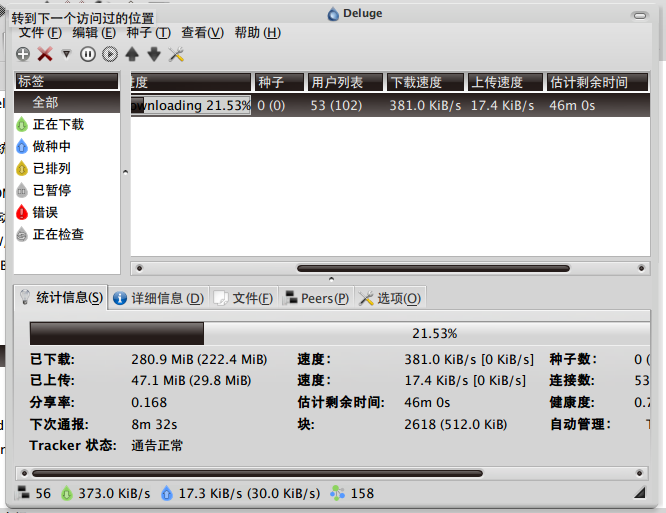Sort by the 下载速度 column header
This screenshot has height=513, width=666.
tap(425, 82)
